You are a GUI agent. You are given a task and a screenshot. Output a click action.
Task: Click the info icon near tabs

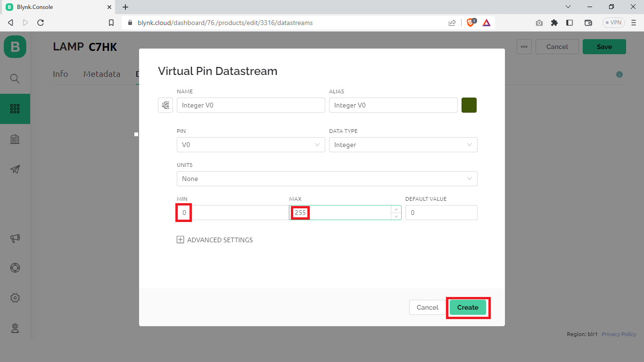click(619, 74)
